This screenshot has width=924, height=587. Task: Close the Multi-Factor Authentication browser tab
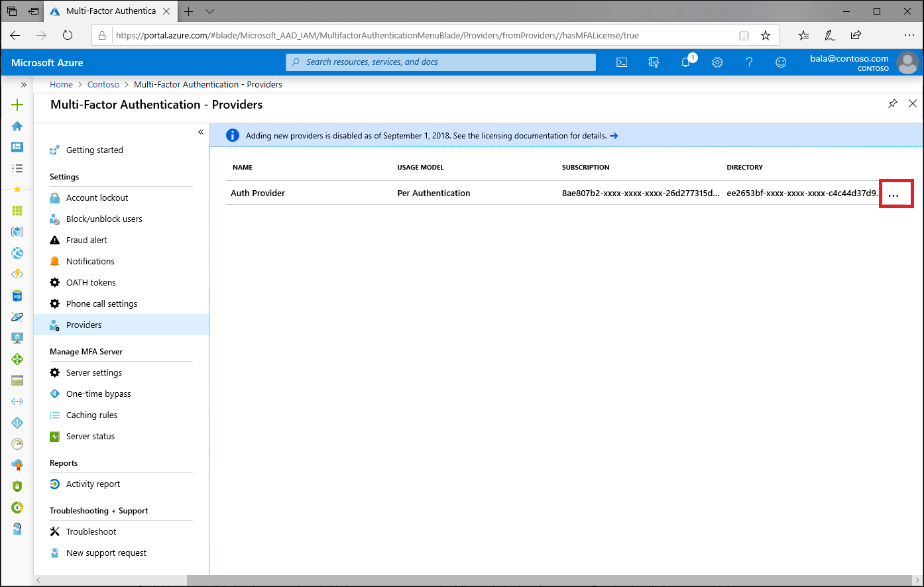(166, 11)
